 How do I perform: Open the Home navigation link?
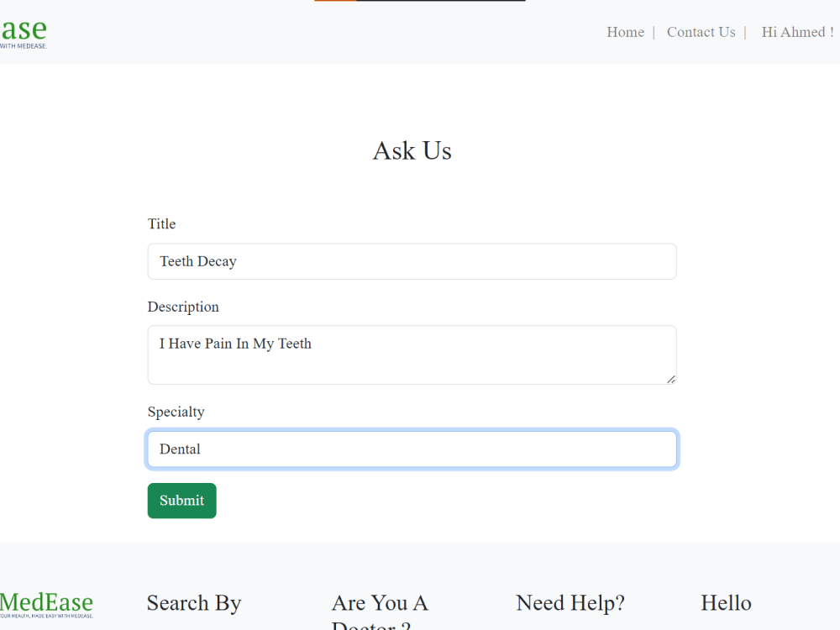(625, 32)
